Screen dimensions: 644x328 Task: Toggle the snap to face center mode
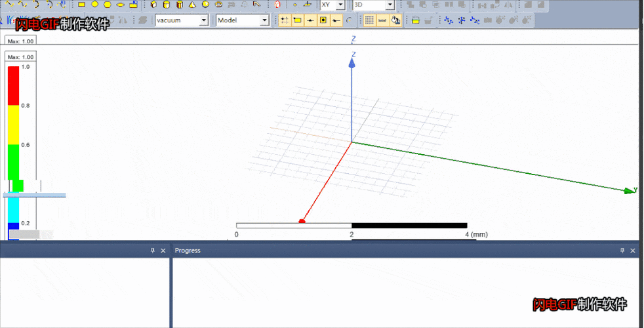coord(323,20)
